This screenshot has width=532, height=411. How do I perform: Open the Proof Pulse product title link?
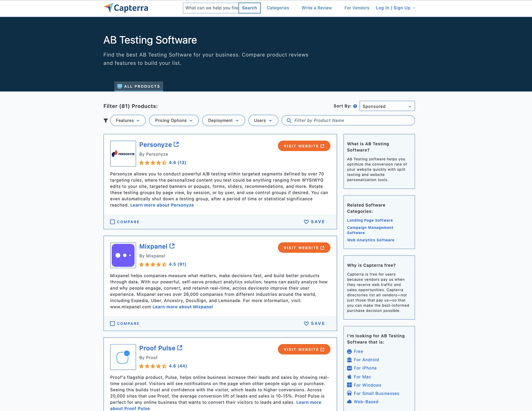pyautogui.click(x=157, y=348)
